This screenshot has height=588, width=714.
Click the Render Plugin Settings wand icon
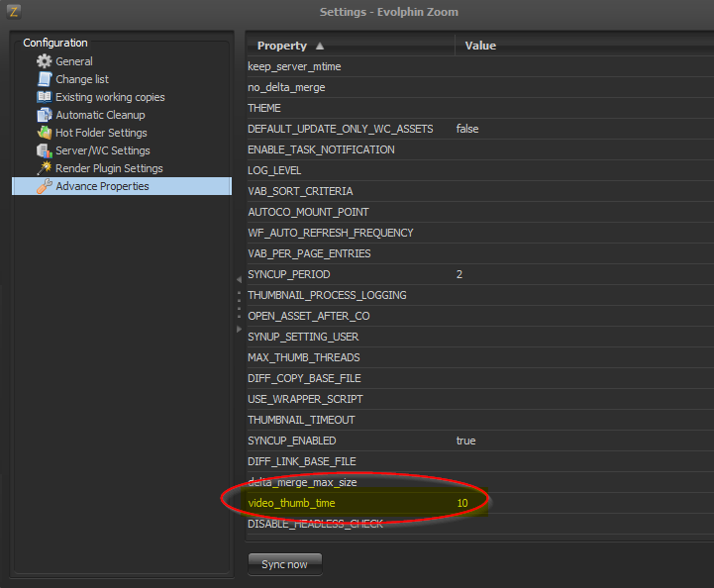pos(45,168)
